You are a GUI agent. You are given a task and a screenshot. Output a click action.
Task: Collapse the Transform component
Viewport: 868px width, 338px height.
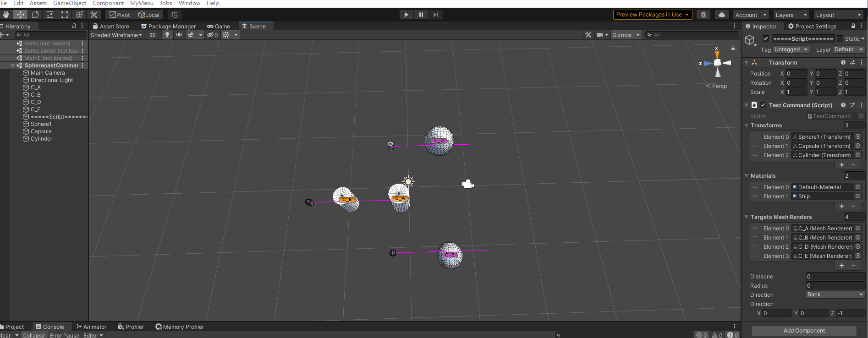tap(746, 63)
